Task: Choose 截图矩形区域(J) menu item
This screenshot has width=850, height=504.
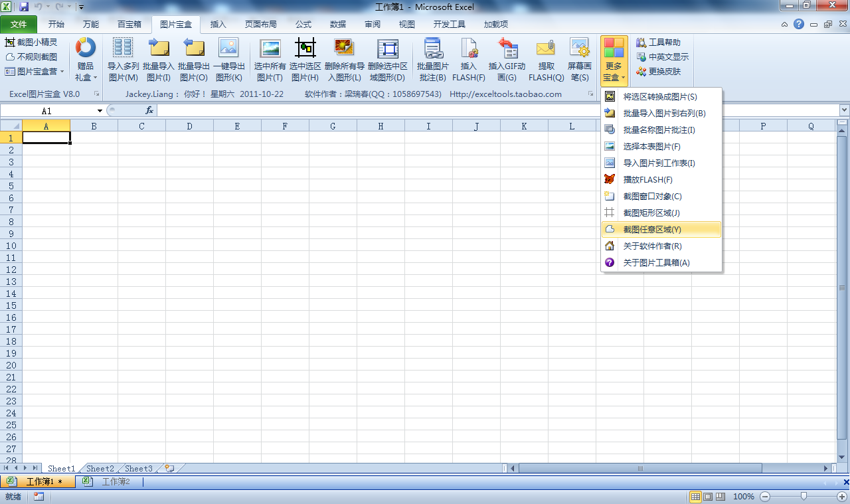Action: (661, 213)
